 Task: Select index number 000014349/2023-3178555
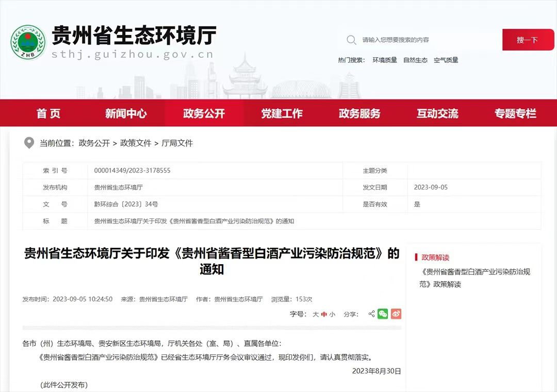coord(132,171)
